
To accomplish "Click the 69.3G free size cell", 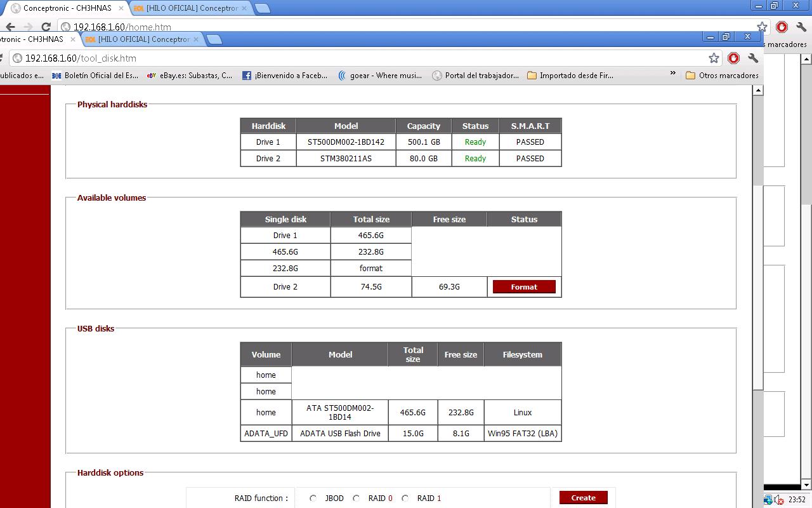I will [449, 287].
